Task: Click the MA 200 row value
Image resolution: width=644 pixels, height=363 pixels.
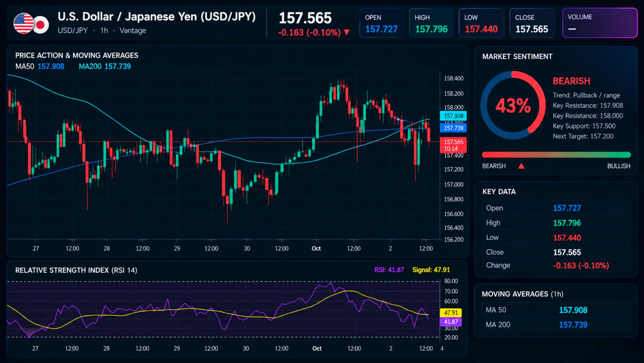Action: (573, 324)
